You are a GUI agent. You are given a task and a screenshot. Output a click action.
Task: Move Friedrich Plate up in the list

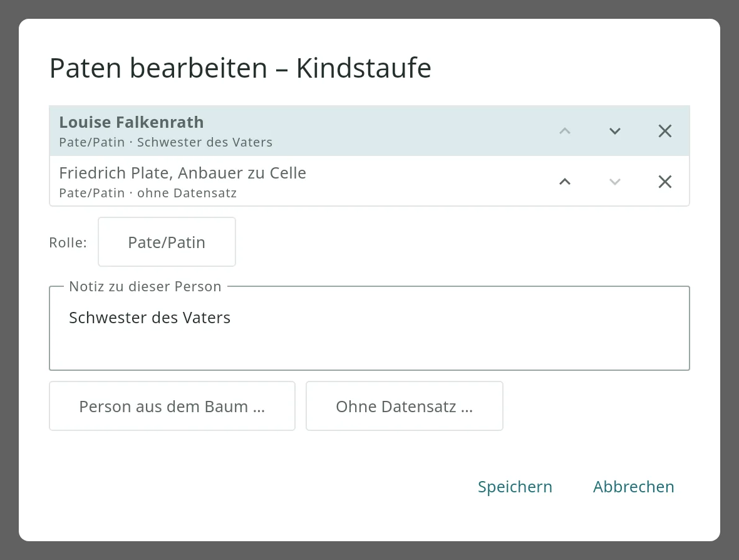coord(565,182)
